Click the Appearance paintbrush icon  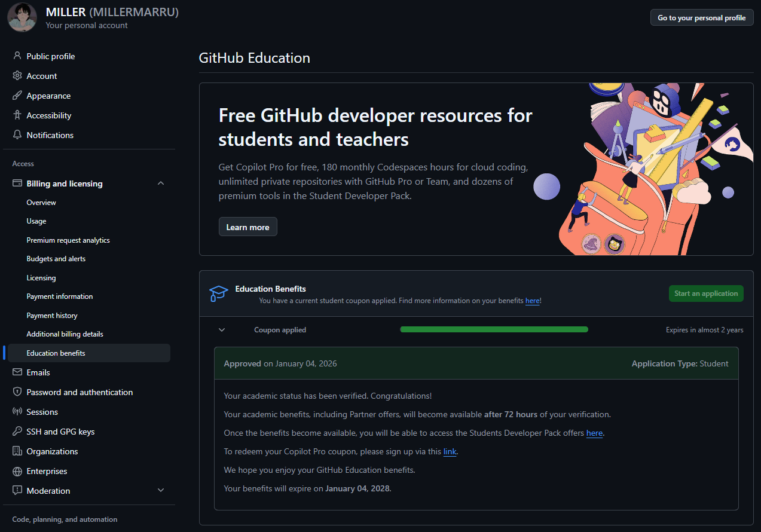click(17, 96)
